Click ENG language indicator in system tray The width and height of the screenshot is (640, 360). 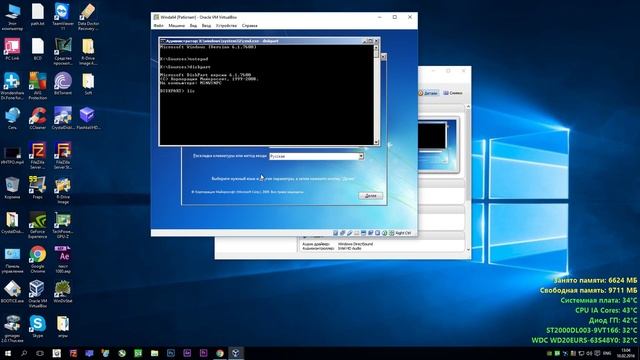click(x=607, y=353)
